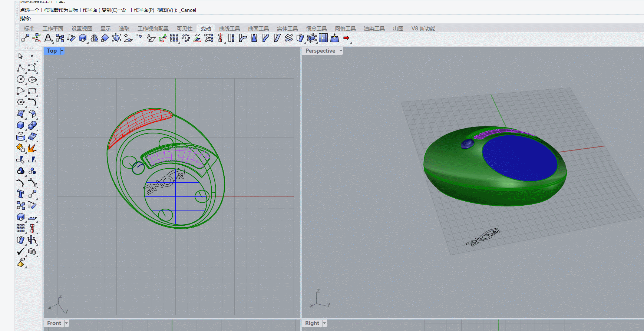Click the Mirror tool icon

point(94,38)
